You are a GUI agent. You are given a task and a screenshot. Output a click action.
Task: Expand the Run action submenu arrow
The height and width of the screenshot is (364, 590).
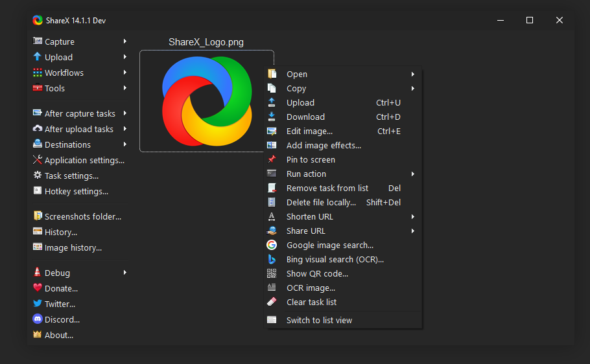413,174
